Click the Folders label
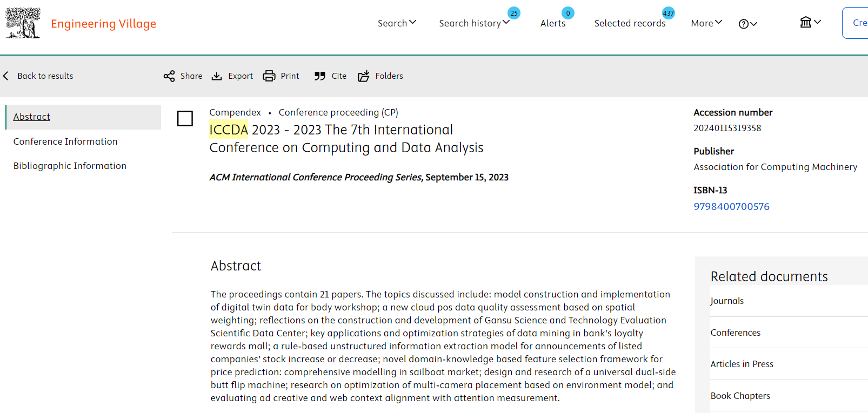Image resolution: width=868 pixels, height=413 pixels. point(389,76)
